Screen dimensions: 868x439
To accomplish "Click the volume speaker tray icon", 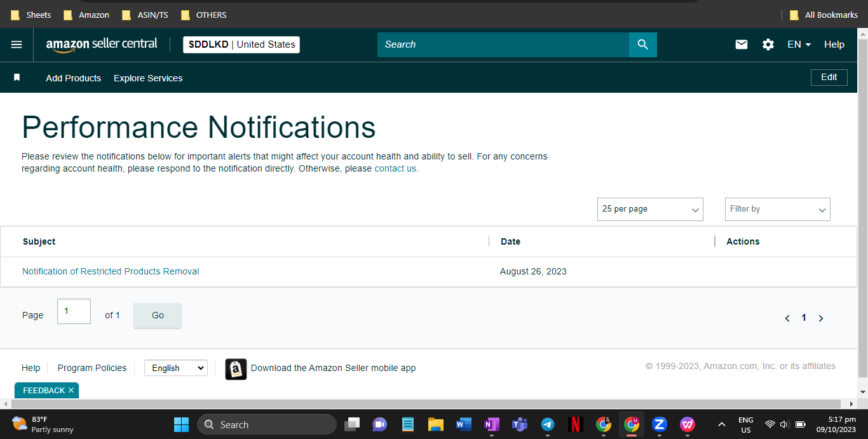I will 785,424.
